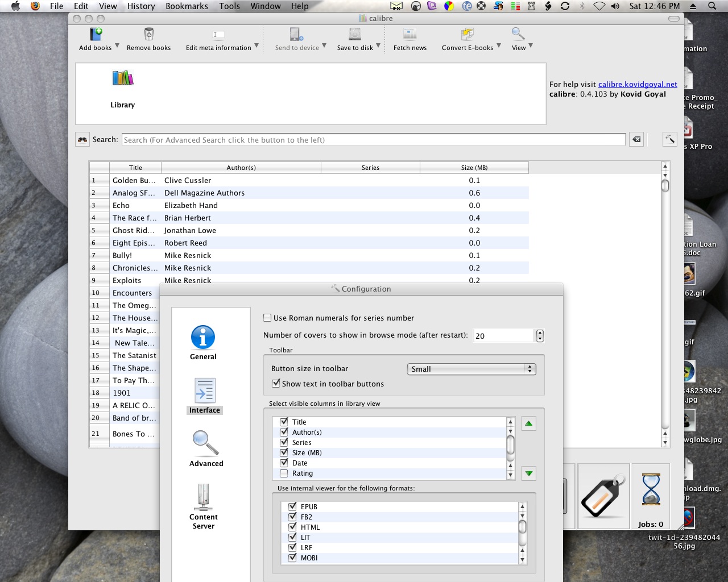Click the Author(s) column header
728x582 pixels.
(241, 168)
